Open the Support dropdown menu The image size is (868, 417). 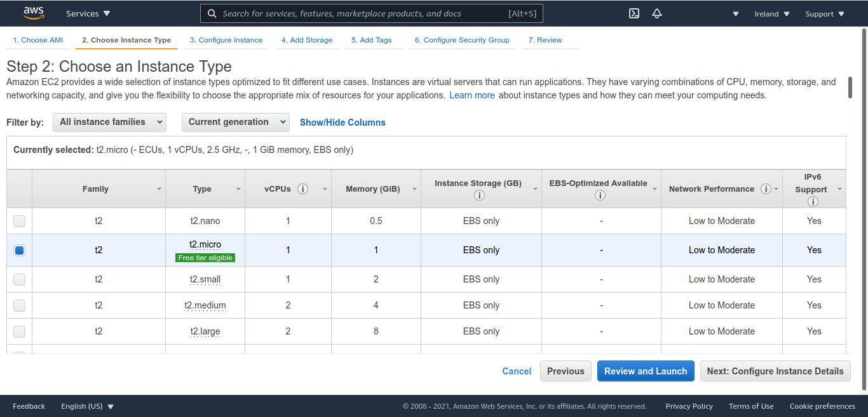coord(825,13)
